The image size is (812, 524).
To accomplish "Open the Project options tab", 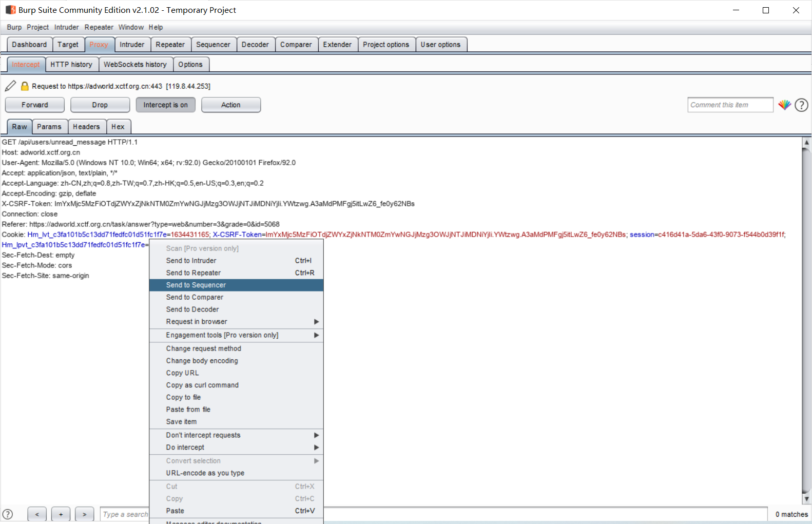I will point(386,45).
